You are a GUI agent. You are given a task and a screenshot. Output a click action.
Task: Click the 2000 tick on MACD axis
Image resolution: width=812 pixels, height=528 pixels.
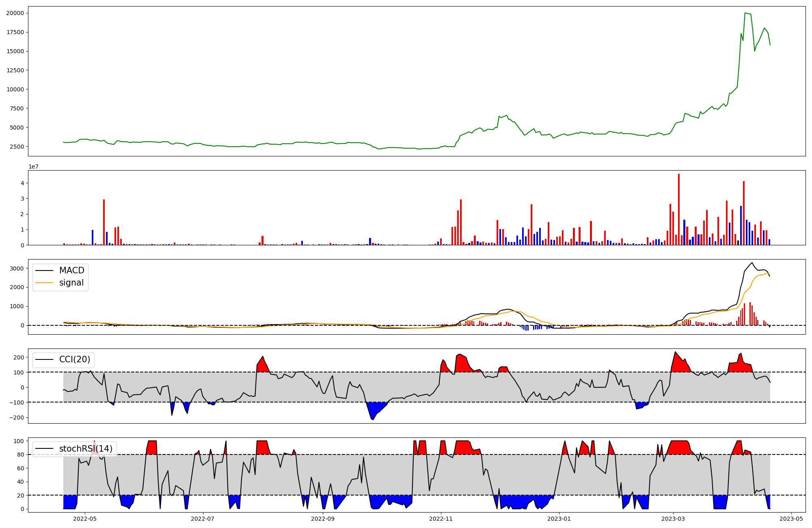[x=16, y=288]
